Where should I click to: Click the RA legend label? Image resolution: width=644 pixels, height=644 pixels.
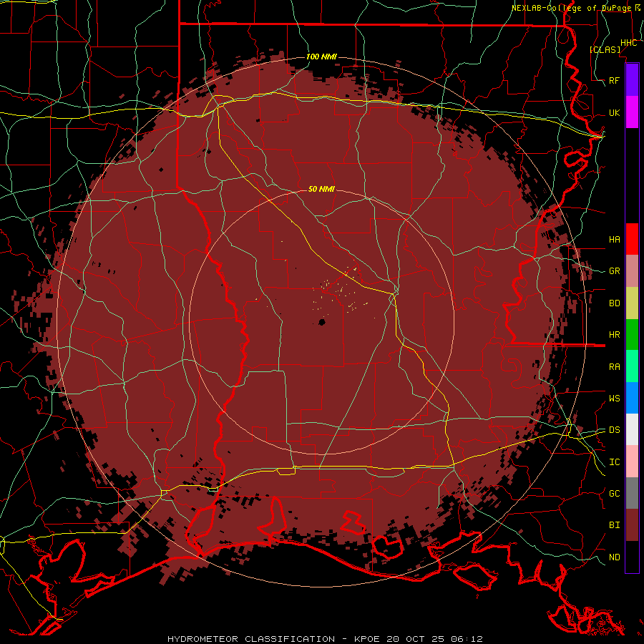pos(615,367)
